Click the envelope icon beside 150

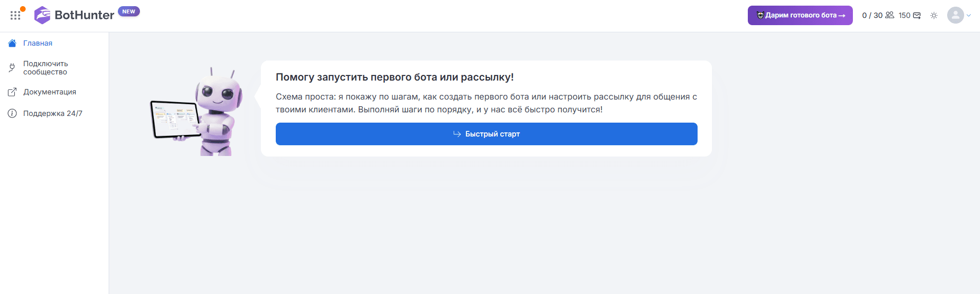point(917,15)
